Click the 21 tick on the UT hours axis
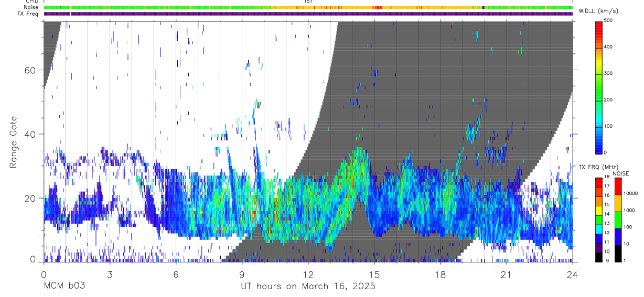This screenshot has height=297, width=644. [x=507, y=274]
